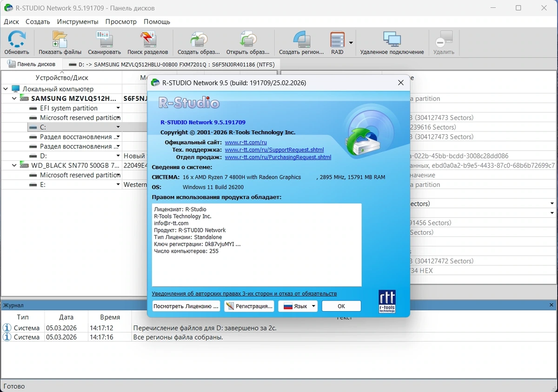Click info icon of first journal row
The image size is (558, 392).
(x=7, y=328)
